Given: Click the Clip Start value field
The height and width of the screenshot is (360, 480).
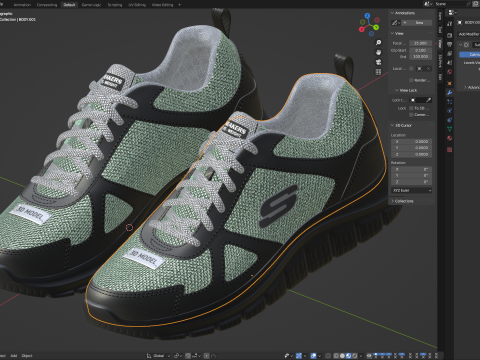Looking at the screenshot, I should click(x=420, y=50).
